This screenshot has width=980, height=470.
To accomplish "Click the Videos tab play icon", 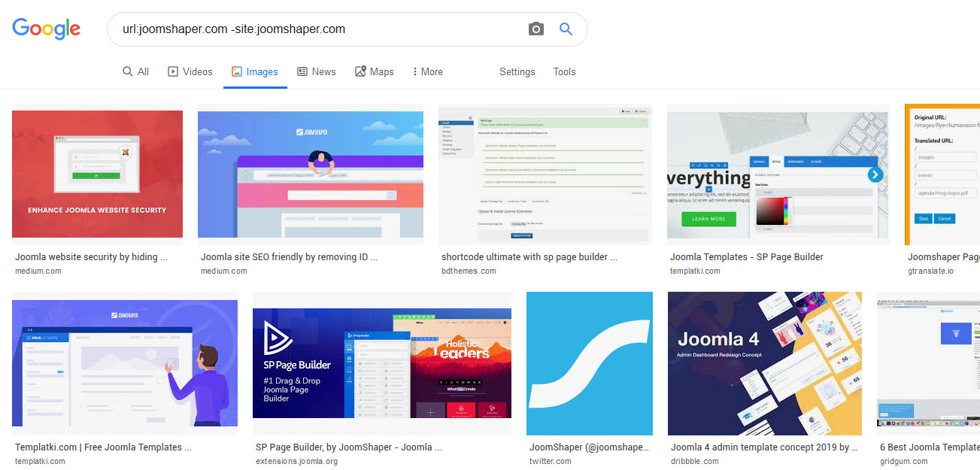I will coord(173,71).
